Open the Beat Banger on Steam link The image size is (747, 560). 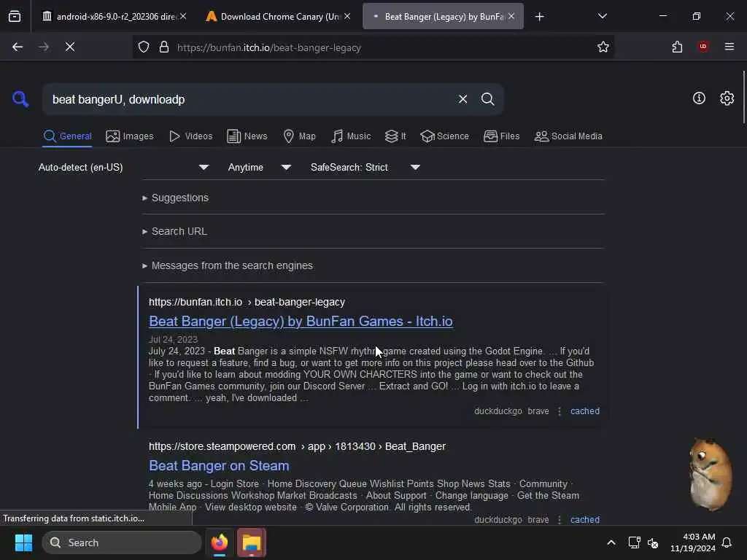(x=219, y=466)
